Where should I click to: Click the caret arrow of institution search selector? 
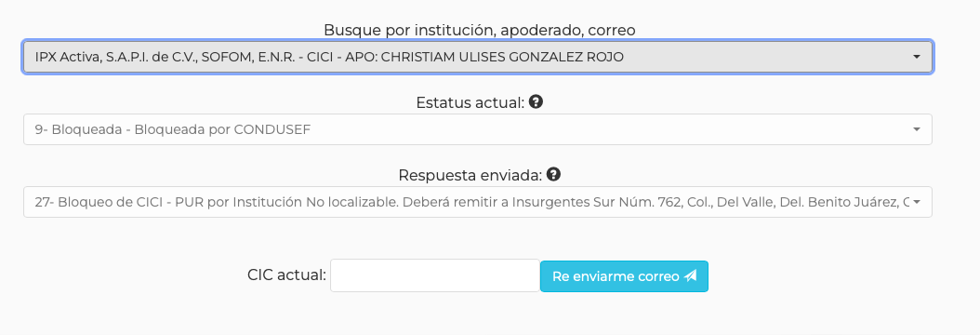point(916,57)
